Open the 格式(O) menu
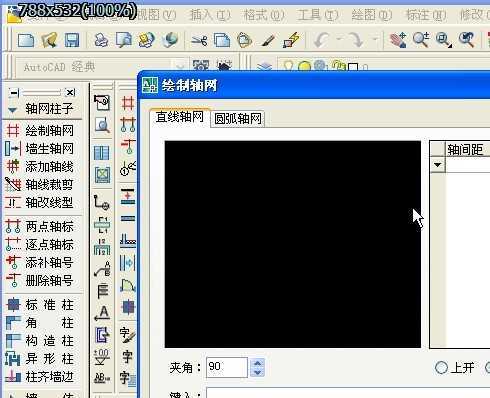The height and width of the screenshot is (398, 490). (x=264, y=15)
